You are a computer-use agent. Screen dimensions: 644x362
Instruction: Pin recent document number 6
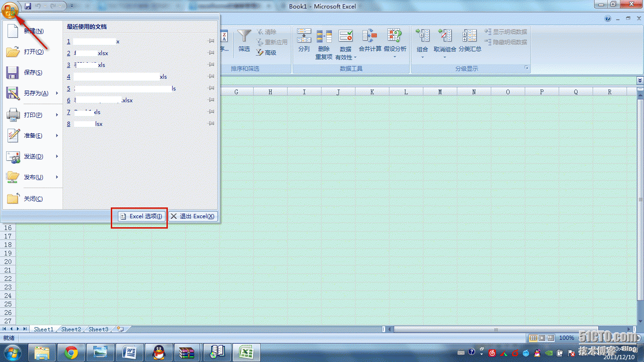click(x=211, y=100)
